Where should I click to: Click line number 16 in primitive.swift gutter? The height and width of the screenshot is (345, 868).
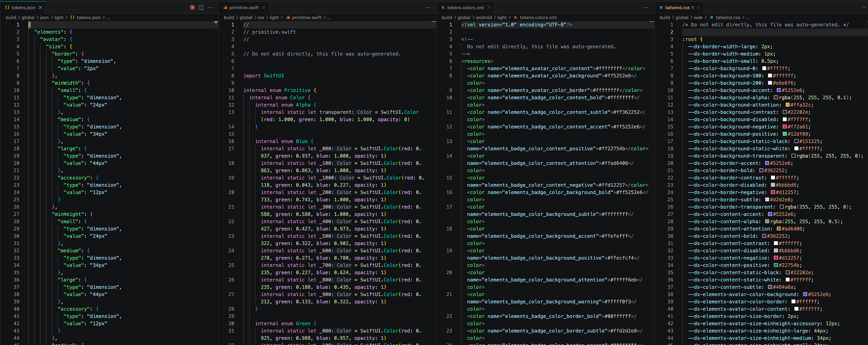click(231, 142)
